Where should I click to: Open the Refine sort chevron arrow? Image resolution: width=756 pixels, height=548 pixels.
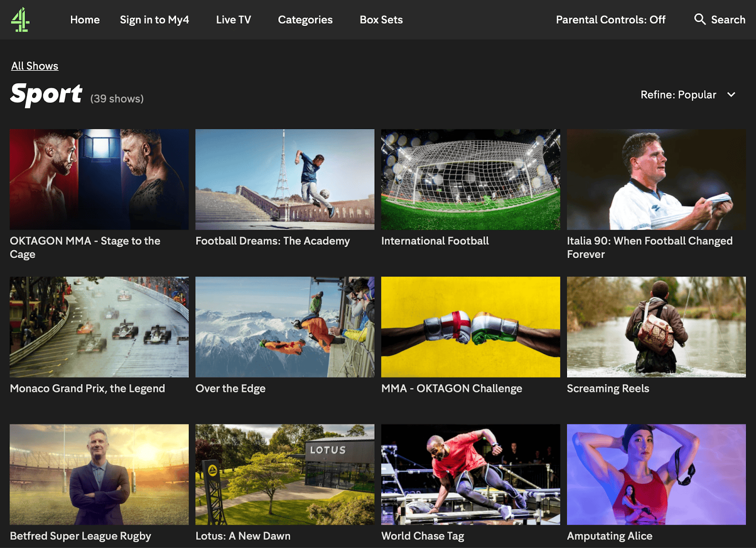(730, 94)
